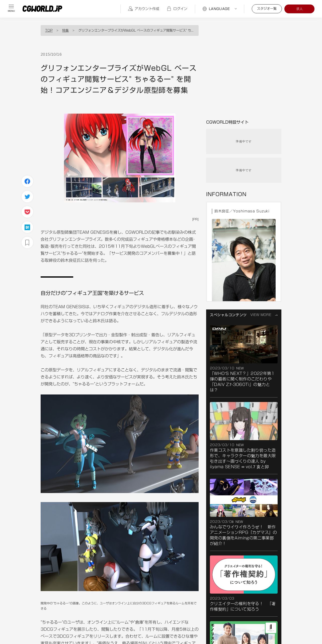Click the globe language icon
This screenshot has width=322, height=644.
coord(205,9)
